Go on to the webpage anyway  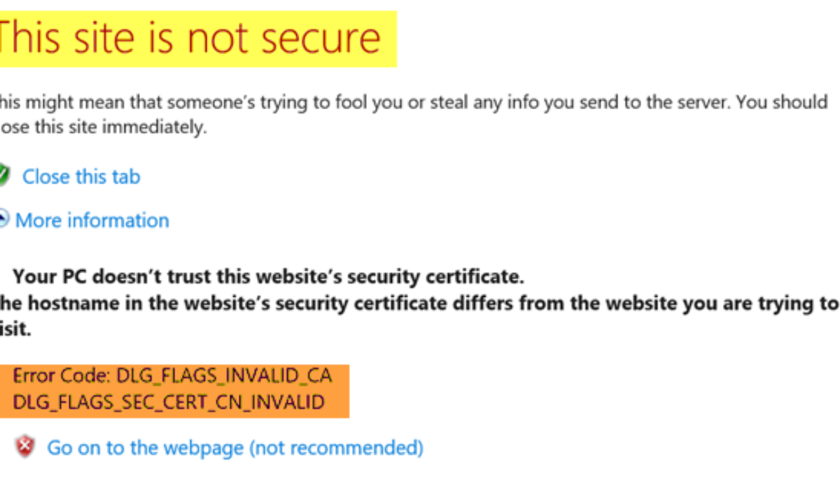tap(234, 447)
